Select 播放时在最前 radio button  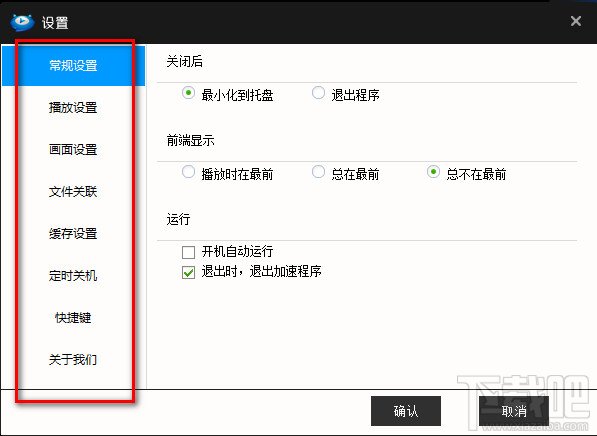pos(188,172)
